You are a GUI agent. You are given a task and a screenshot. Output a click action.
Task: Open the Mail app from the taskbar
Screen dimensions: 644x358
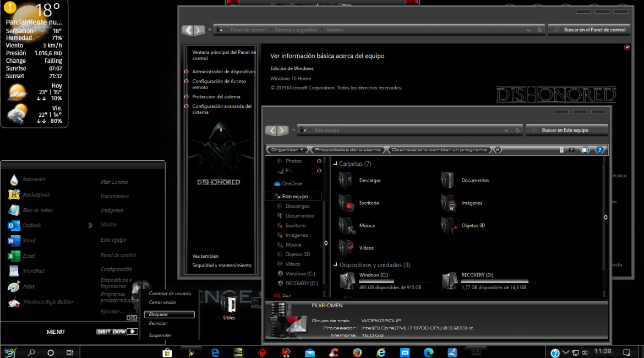(310, 352)
